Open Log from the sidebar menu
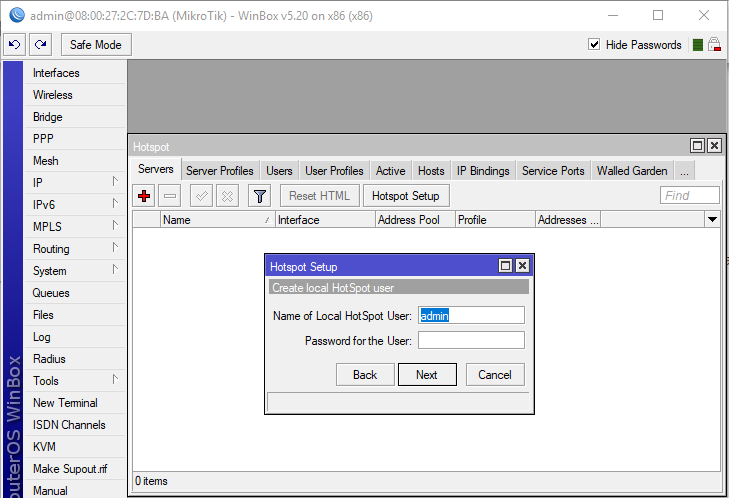Image resolution: width=729 pixels, height=498 pixels. 74,337
